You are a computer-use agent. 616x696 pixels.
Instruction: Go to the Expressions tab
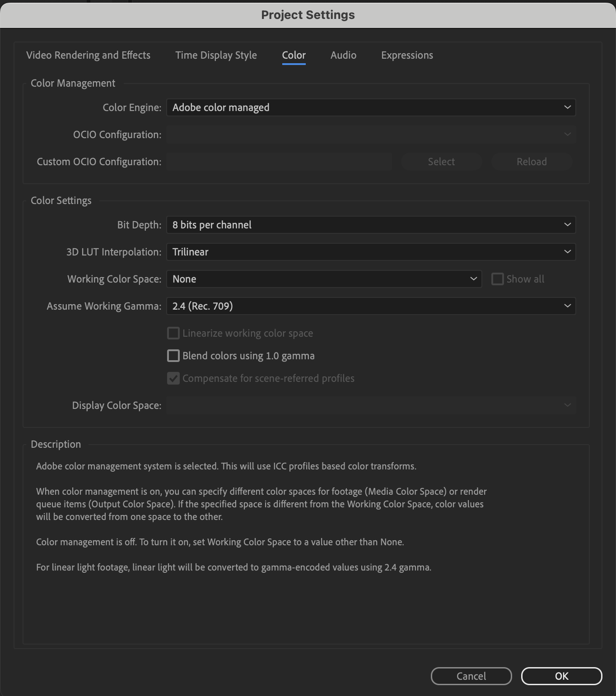407,55
